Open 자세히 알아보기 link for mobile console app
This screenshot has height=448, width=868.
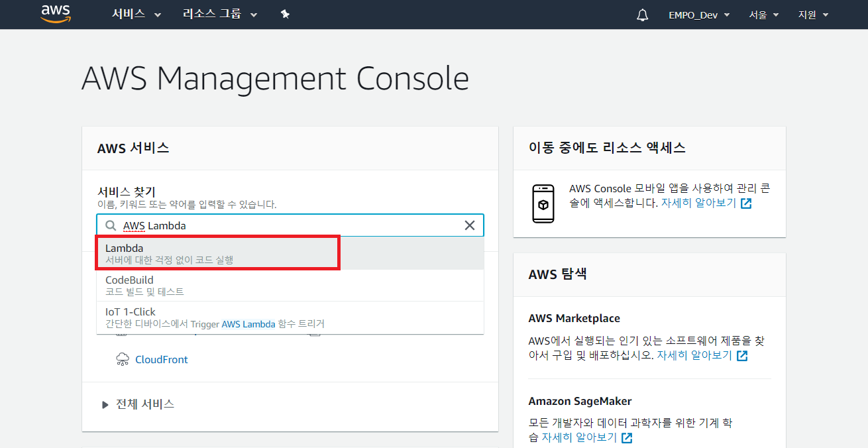click(698, 203)
